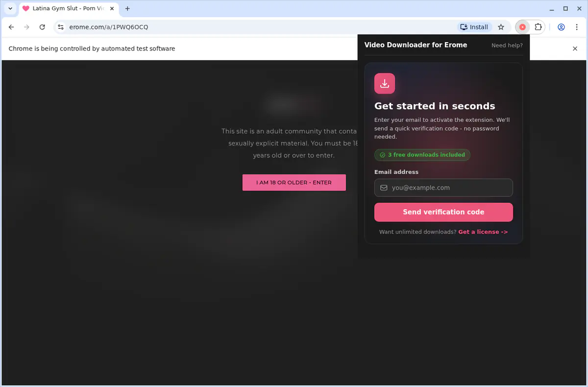Click the address bar URL
588x387 pixels.
tap(109, 27)
